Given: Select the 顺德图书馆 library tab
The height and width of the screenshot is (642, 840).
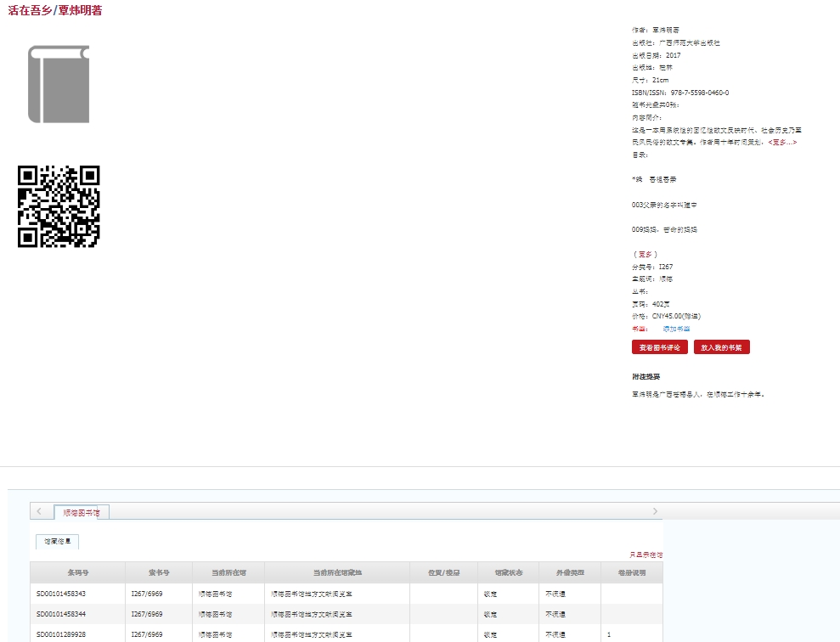Looking at the screenshot, I should [x=82, y=512].
